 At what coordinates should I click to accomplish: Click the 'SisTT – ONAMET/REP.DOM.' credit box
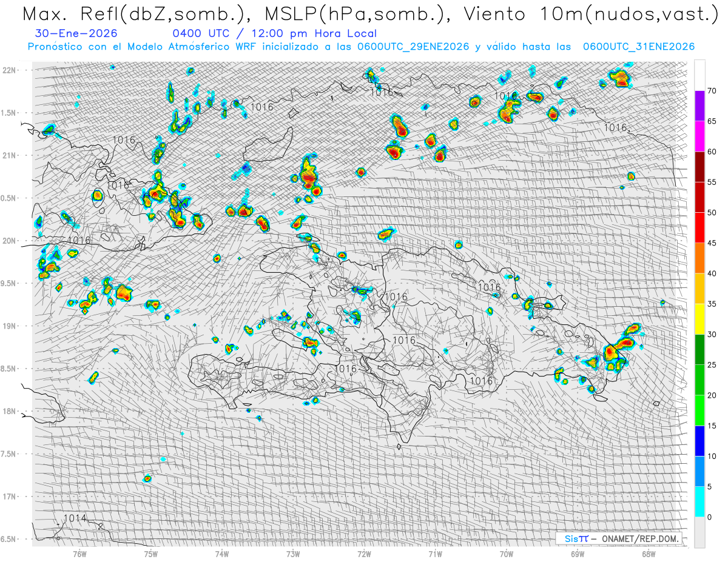(x=618, y=538)
